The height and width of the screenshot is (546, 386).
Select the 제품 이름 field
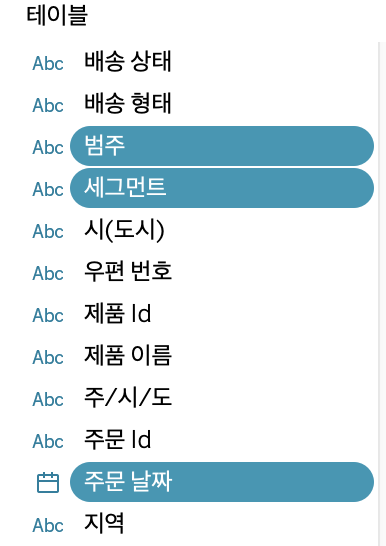click(x=222, y=356)
